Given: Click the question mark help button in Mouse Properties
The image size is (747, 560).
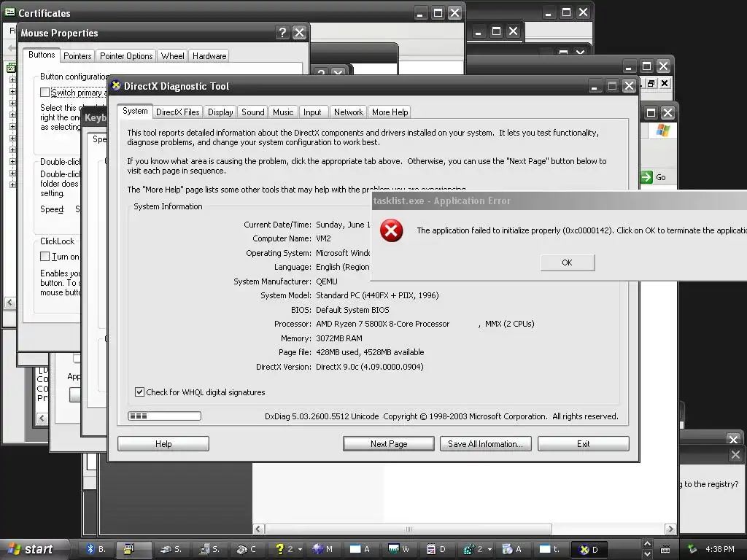Looking at the screenshot, I should point(282,32).
